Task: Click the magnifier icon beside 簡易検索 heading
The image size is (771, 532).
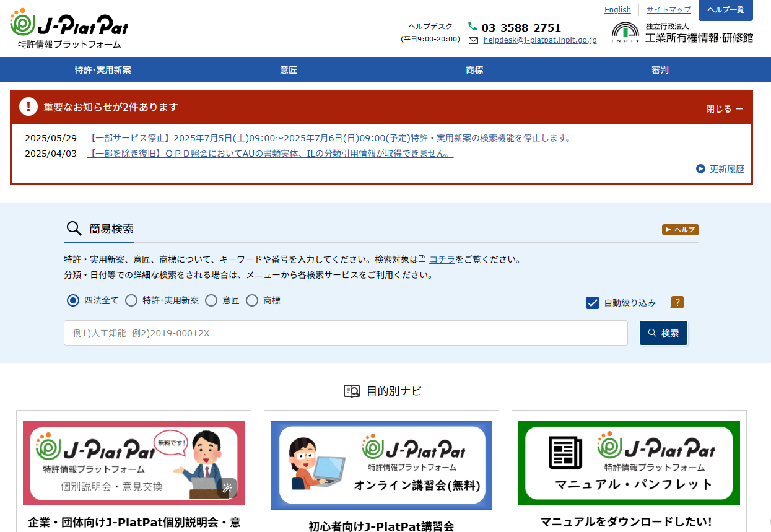Action: (74, 229)
